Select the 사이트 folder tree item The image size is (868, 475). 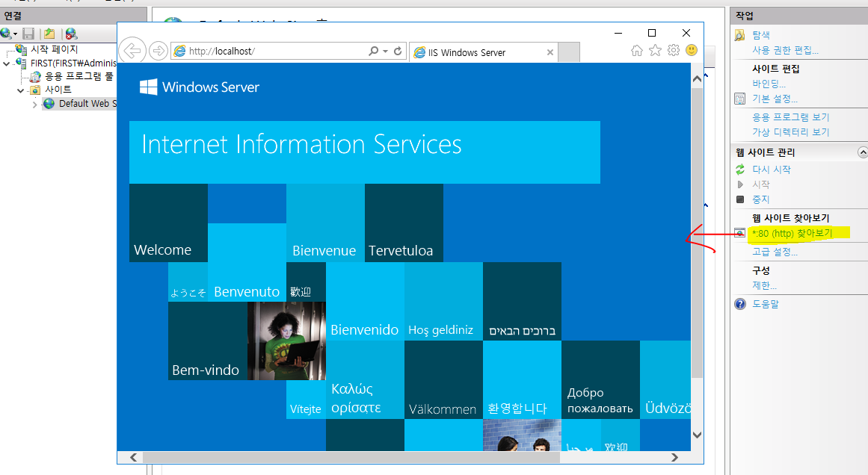coord(58,90)
